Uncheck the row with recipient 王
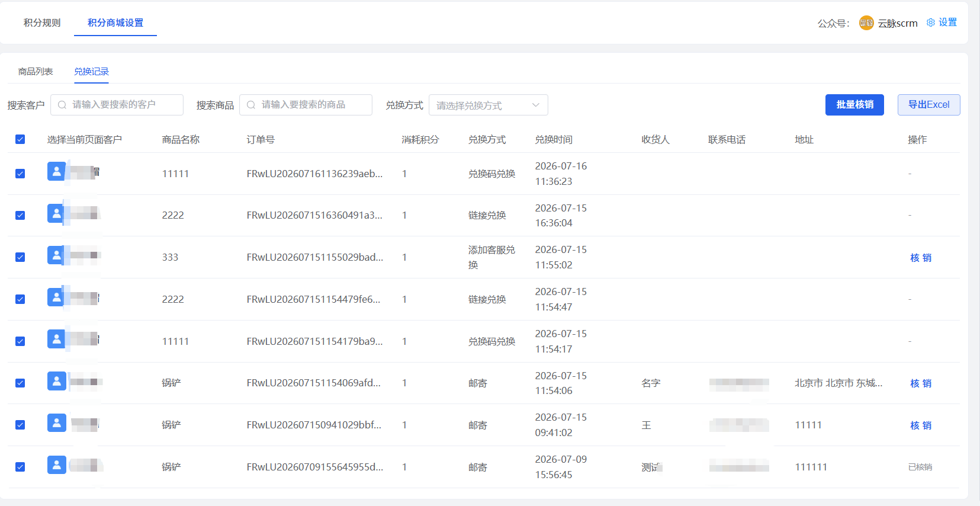Screen dimensions: 980x506 point(20,425)
